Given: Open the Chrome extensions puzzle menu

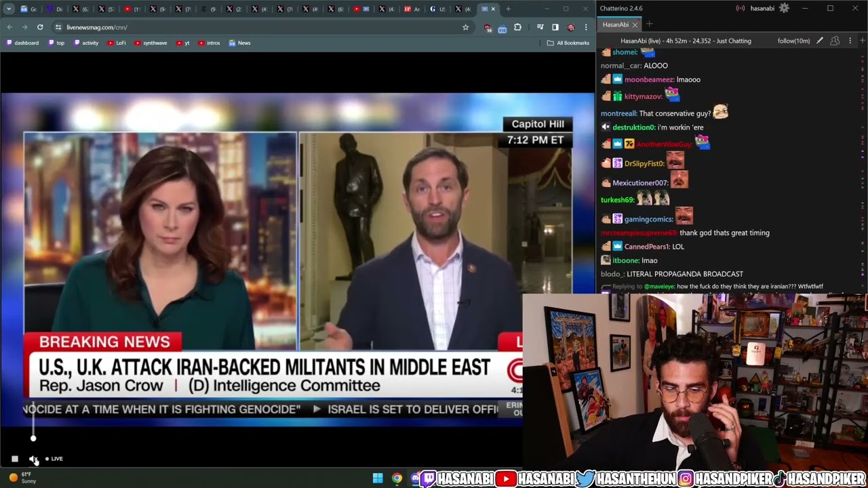Looking at the screenshot, I should (x=517, y=27).
